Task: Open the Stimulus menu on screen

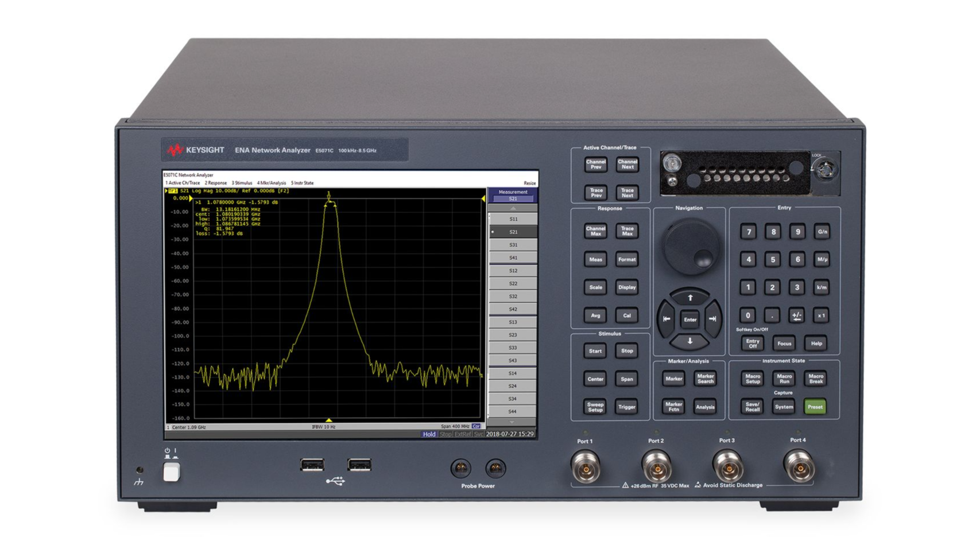Action: (x=242, y=183)
